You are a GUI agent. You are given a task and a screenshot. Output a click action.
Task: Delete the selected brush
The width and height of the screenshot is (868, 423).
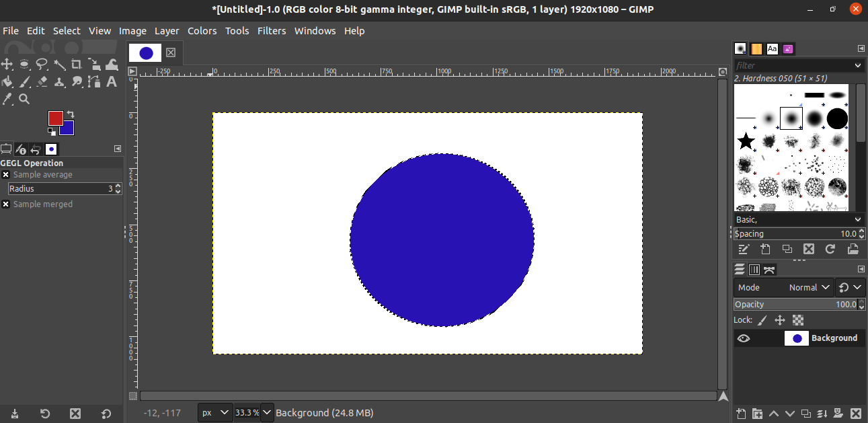[809, 249]
